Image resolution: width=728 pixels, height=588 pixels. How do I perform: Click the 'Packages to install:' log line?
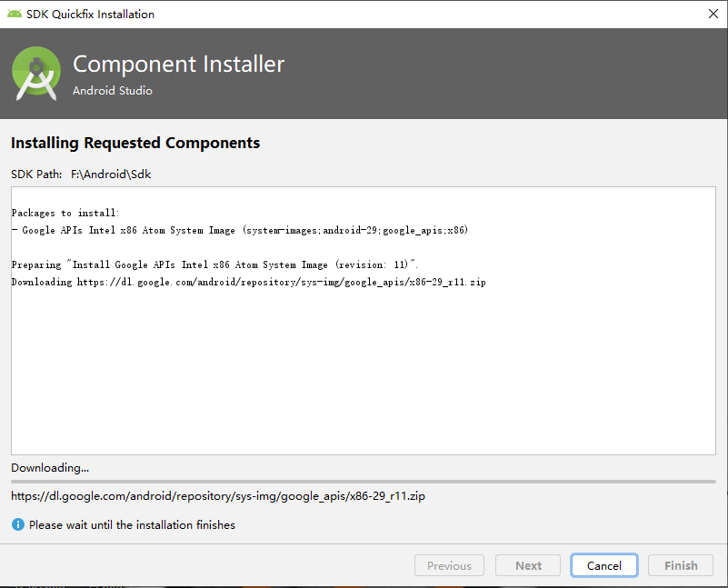[x=65, y=213]
